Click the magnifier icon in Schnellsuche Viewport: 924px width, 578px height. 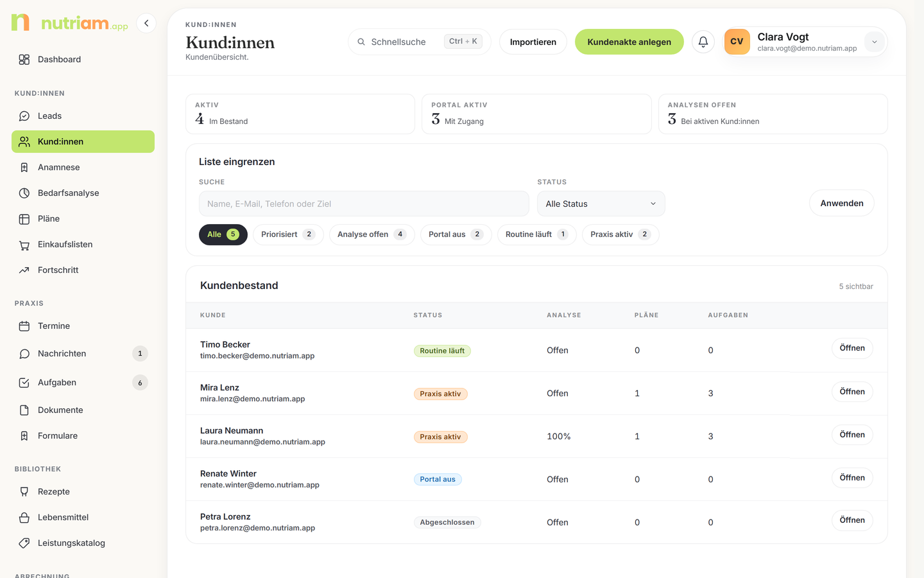point(361,42)
